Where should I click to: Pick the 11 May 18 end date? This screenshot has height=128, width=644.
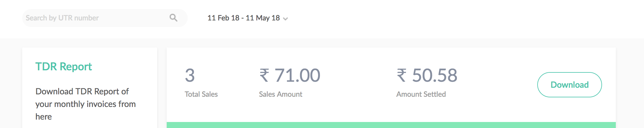pyautogui.click(x=263, y=18)
